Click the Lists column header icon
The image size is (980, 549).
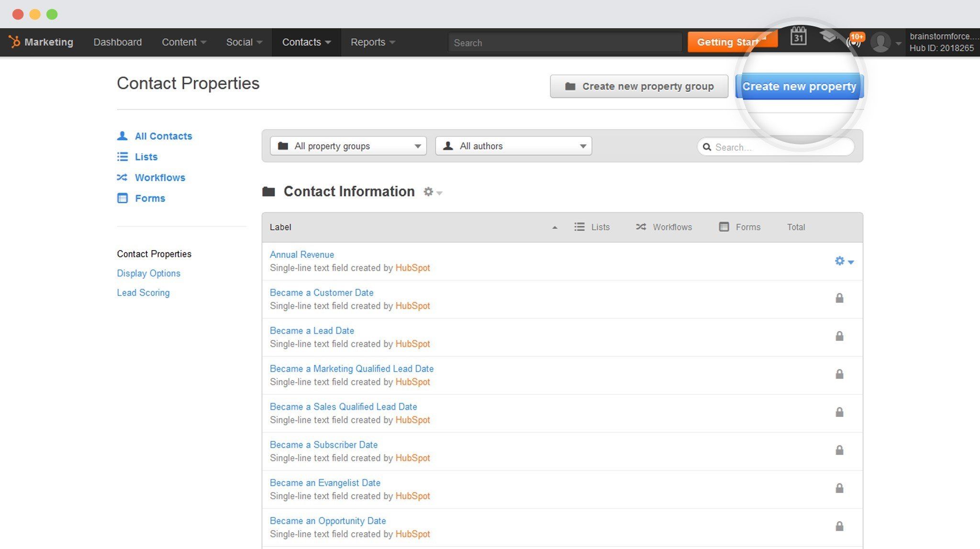point(579,227)
